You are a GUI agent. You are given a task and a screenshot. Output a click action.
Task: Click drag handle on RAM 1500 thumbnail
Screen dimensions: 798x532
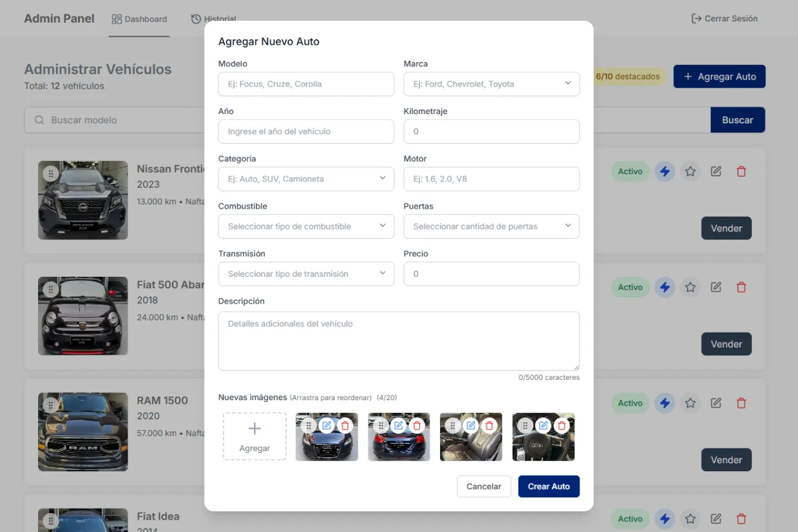51,405
